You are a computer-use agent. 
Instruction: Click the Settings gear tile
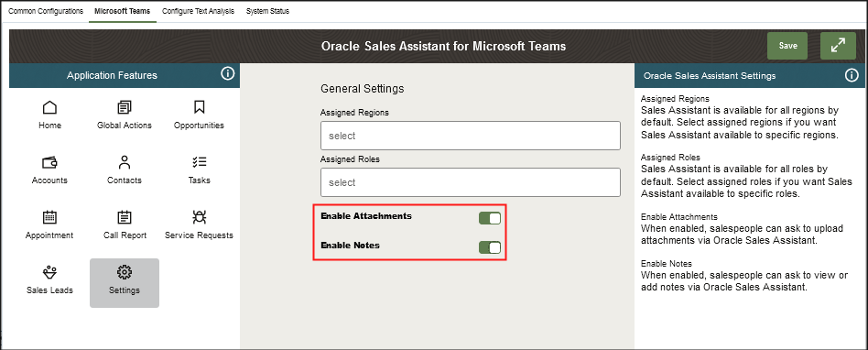coord(125,283)
